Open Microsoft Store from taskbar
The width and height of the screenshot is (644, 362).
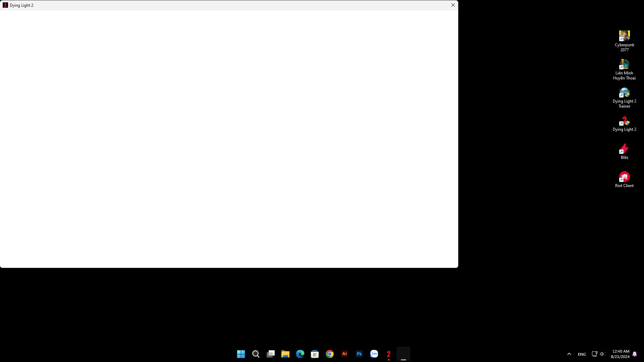click(x=315, y=354)
